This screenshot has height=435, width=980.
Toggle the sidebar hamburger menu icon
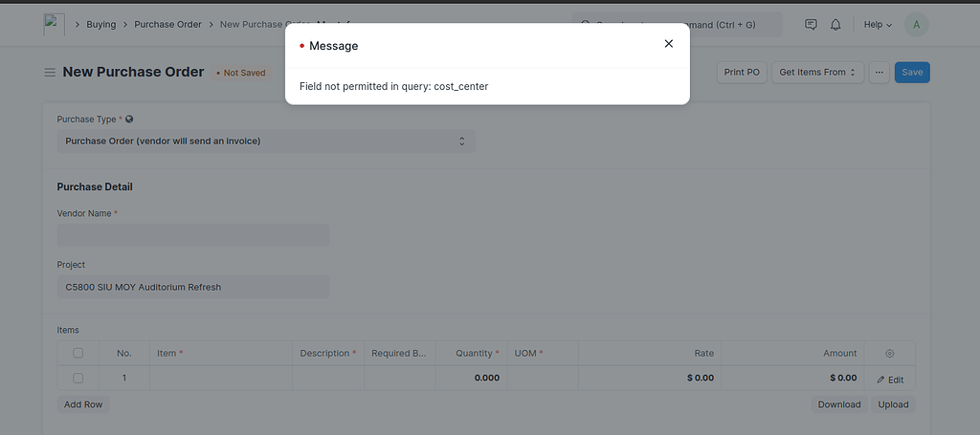pyautogui.click(x=50, y=73)
